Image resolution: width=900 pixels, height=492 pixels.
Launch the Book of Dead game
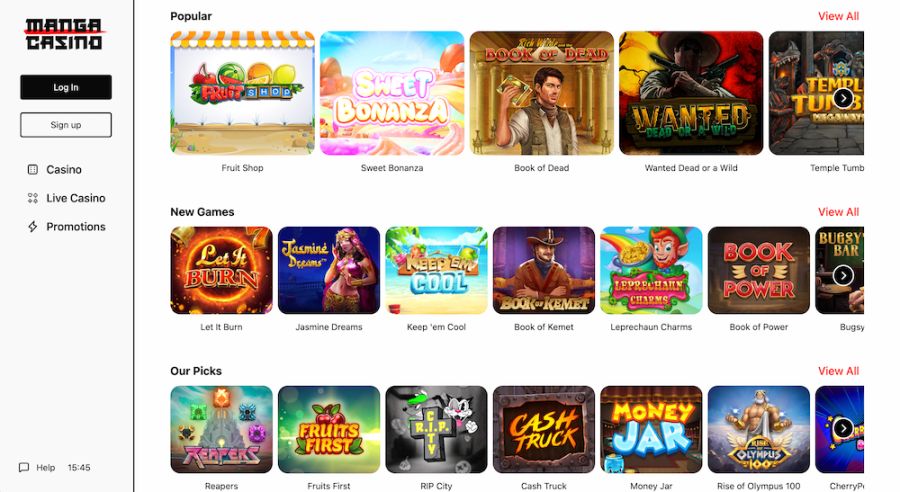(x=541, y=93)
